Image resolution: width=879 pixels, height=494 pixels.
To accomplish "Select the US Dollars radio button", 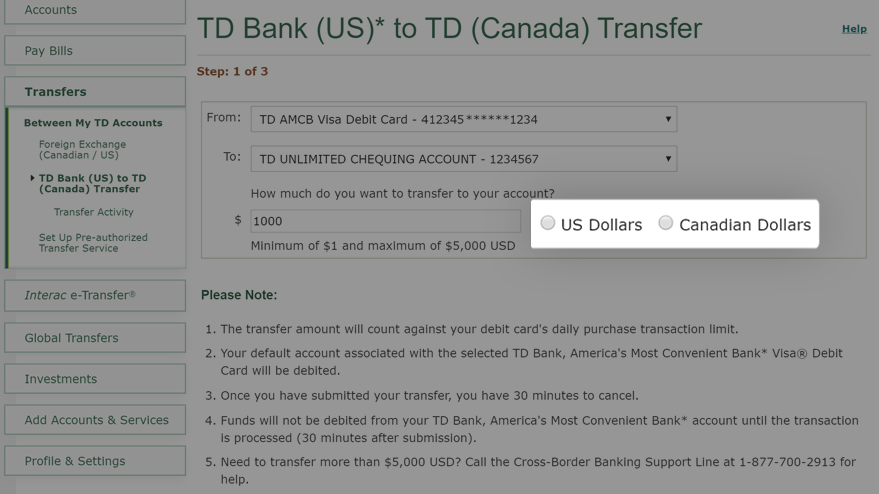I will pyautogui.click(x=548, y=223).
